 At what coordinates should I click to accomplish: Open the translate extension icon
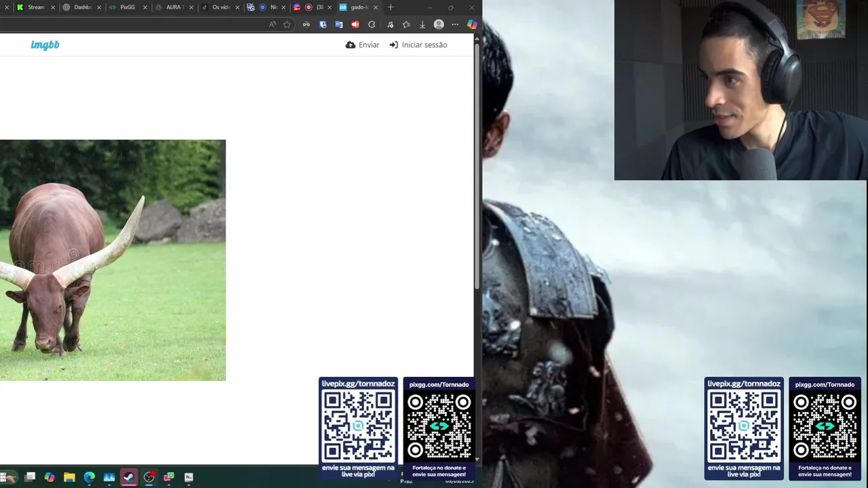coord(339,24)
